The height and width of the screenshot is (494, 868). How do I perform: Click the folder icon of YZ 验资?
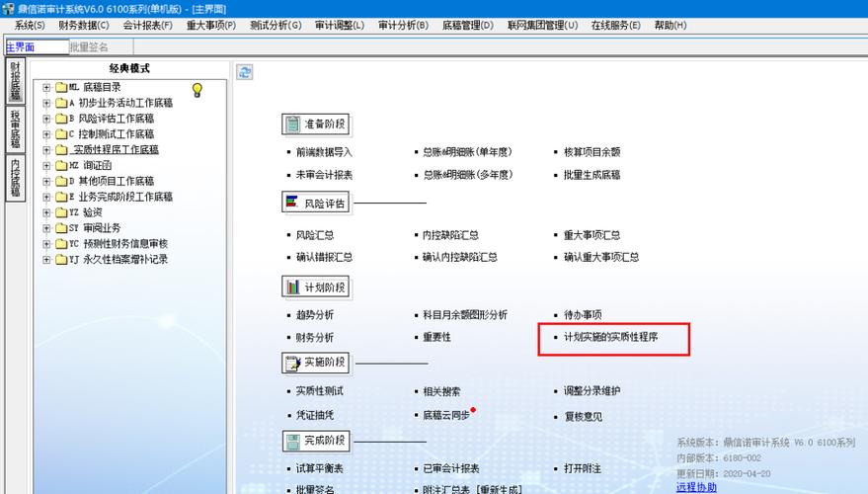(61, 212)
